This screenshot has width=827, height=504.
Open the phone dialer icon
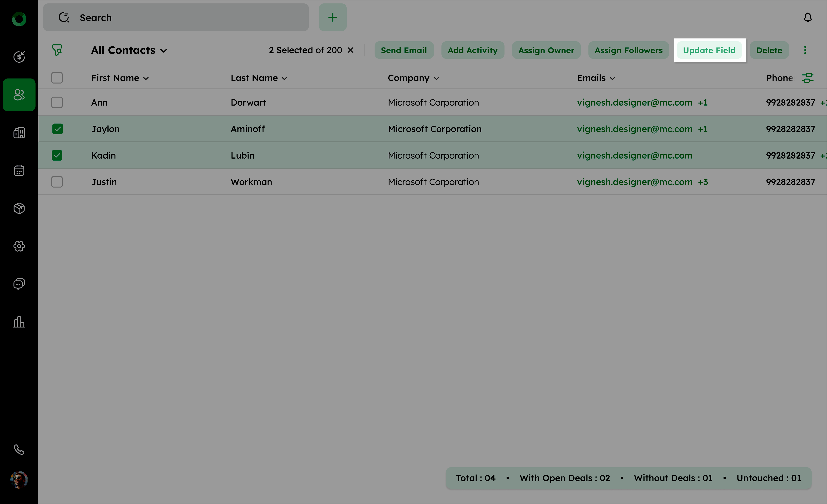pyautogui.click(x=19, y=449)
